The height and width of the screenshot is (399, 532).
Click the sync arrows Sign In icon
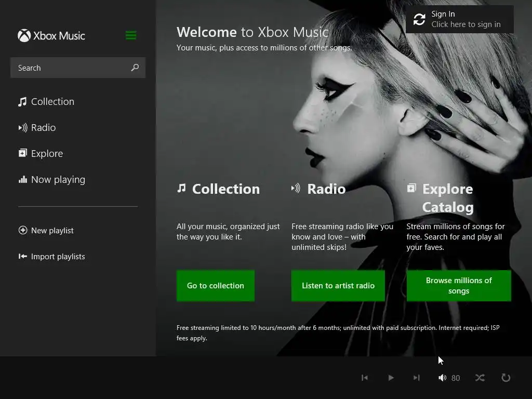419,19
